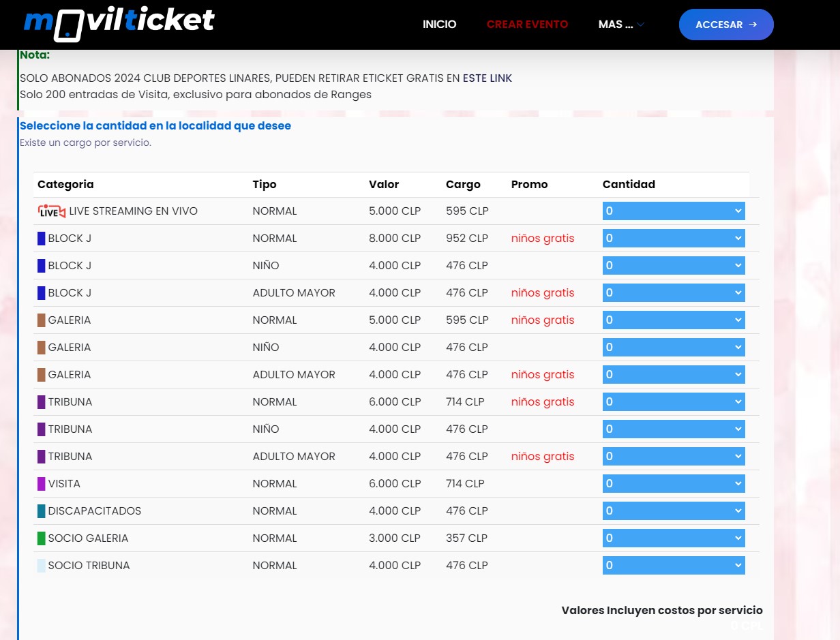Image resolution: width=840 pixels, height=640 pixels.
Task: Click the 'Tipo' column header
Action: 265,185
